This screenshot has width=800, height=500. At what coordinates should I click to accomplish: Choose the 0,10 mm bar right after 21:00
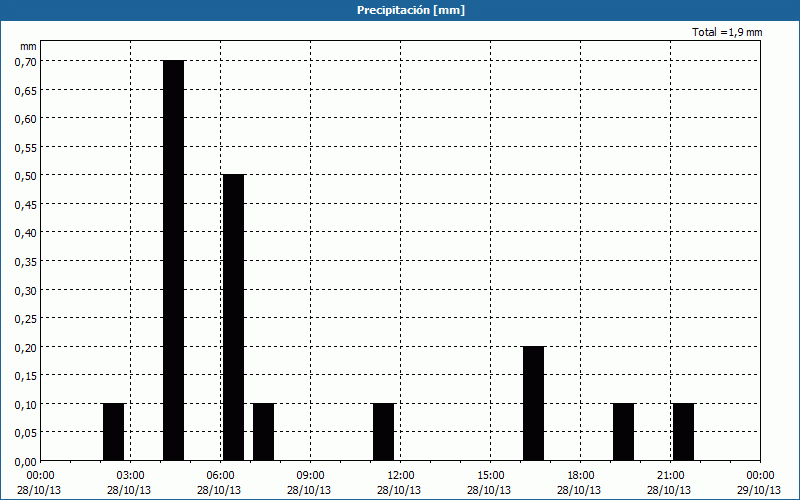tap(684, 432)
